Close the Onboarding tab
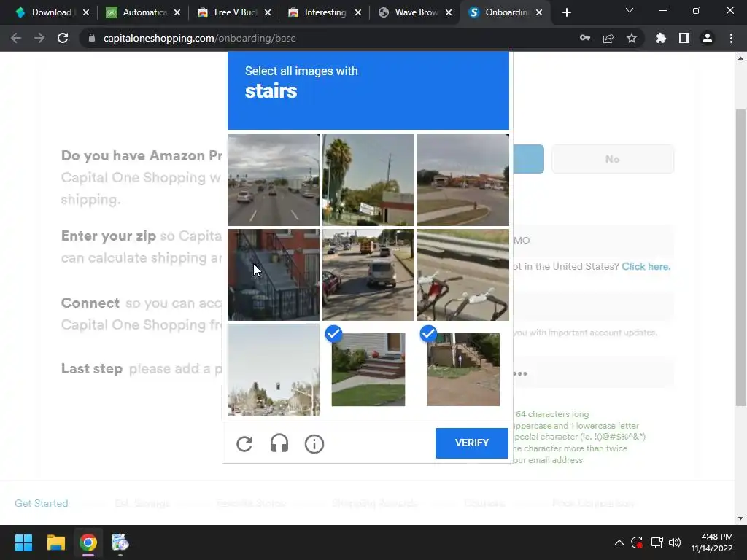747x560 pixels. pyautogui.click(x=539, y=12)
